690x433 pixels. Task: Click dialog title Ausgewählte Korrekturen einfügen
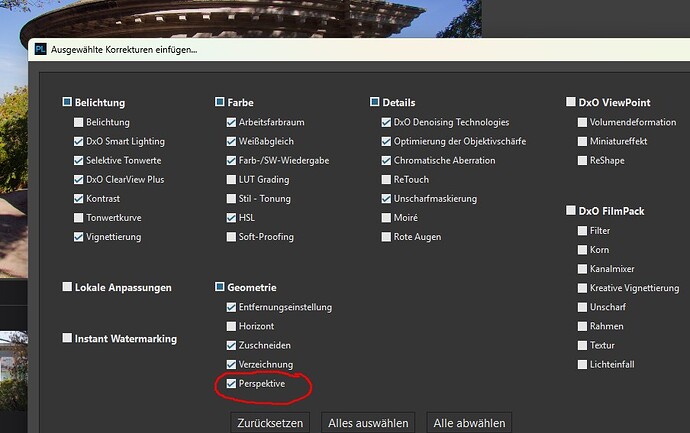tap(124, 50)
